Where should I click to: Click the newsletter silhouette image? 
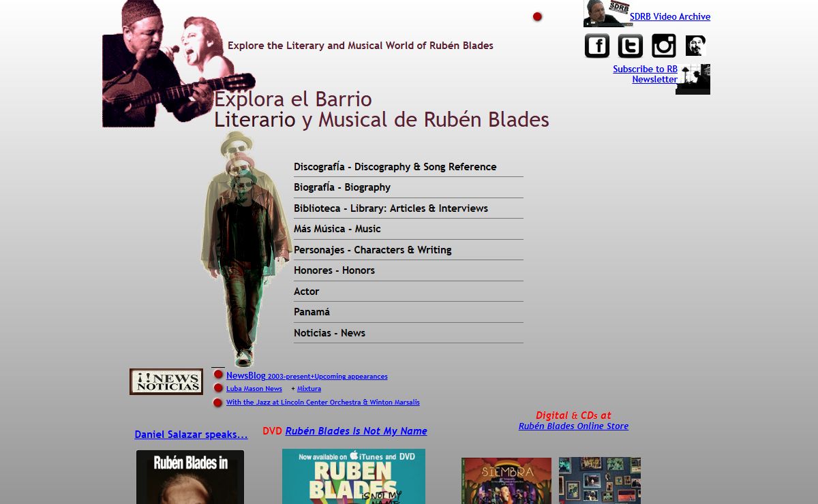point(693,80)
